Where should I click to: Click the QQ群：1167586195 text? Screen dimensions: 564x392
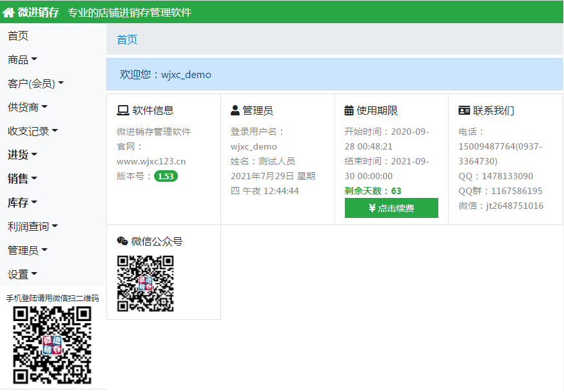coord(500,191)
